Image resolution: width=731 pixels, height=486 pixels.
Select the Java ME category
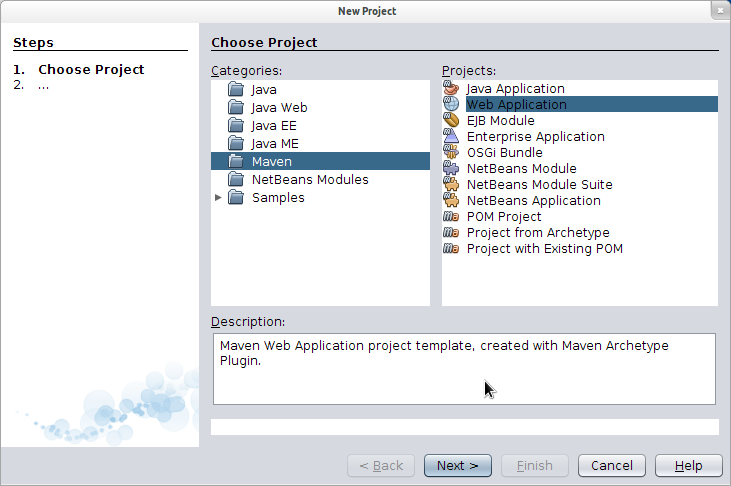tap(275, 144)
